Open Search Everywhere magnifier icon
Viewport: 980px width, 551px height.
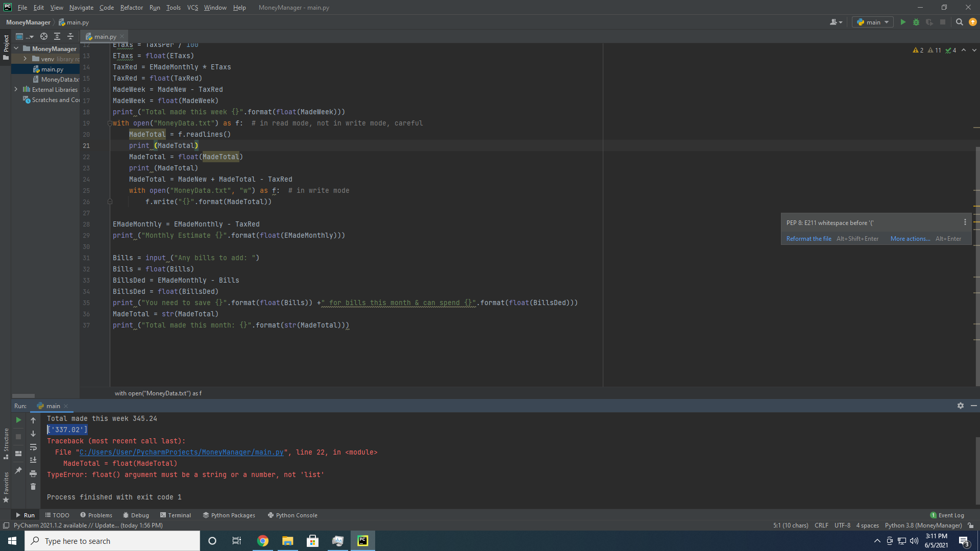point(959,22)
